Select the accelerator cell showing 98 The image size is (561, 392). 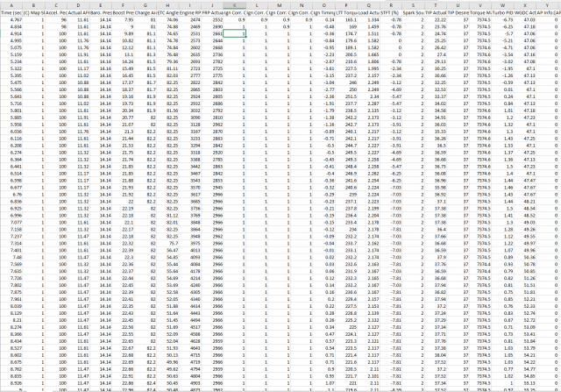tap(56, 26)
